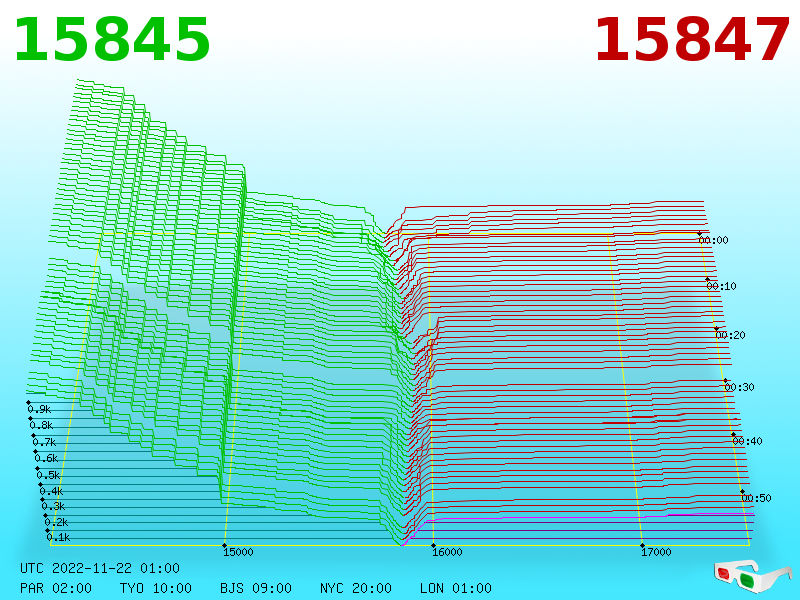Click the BJS 09:00 Beijing time
The image size is (800, 600).
256,588
